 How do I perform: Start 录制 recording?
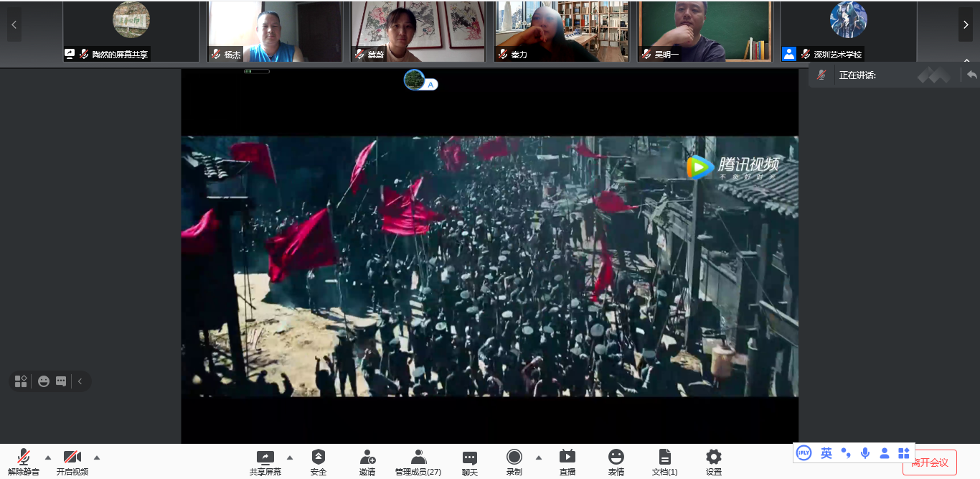(x=514, y=462)
